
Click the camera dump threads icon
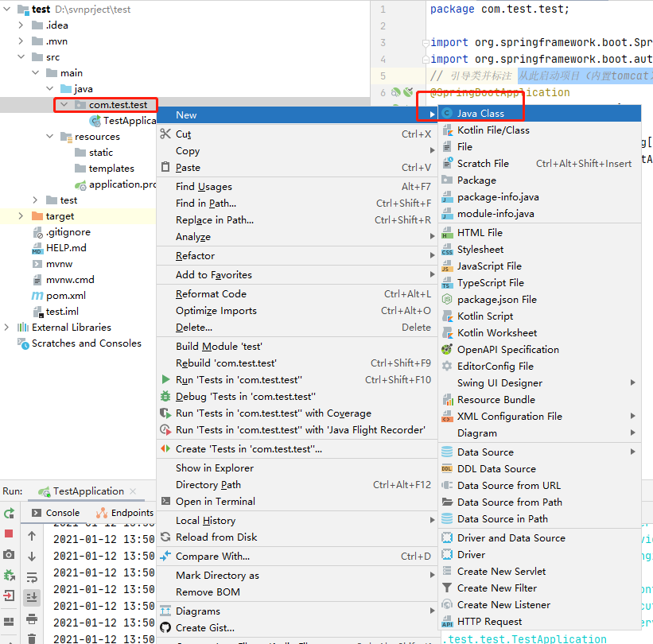[x=9, y=554]
